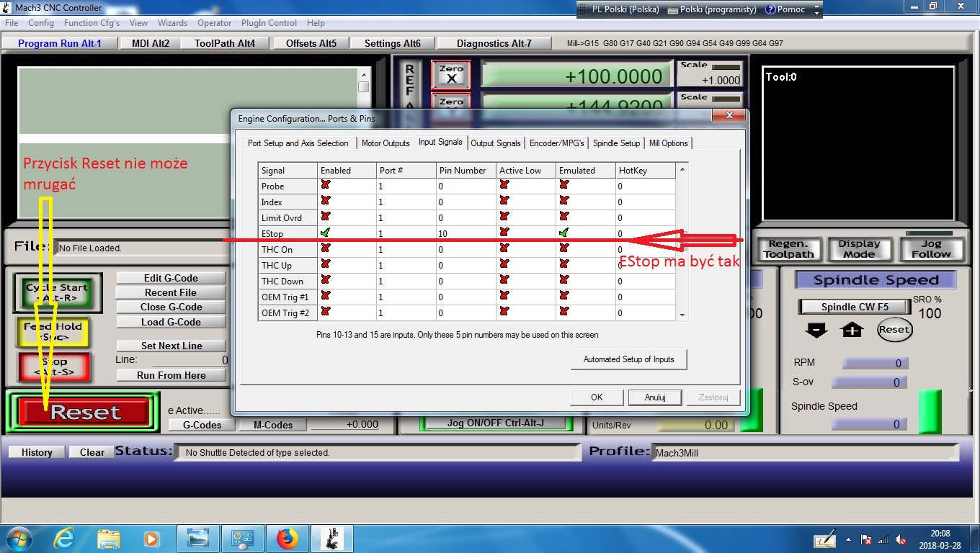Viewport: 980px width, 553px height.
Task: Open Firefox from taskbar
Action: tap(287, 539)
